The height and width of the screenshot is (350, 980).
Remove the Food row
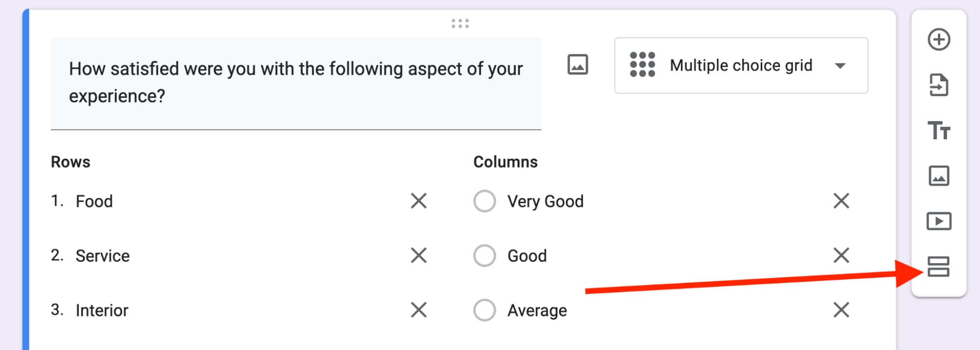point(418,201)
